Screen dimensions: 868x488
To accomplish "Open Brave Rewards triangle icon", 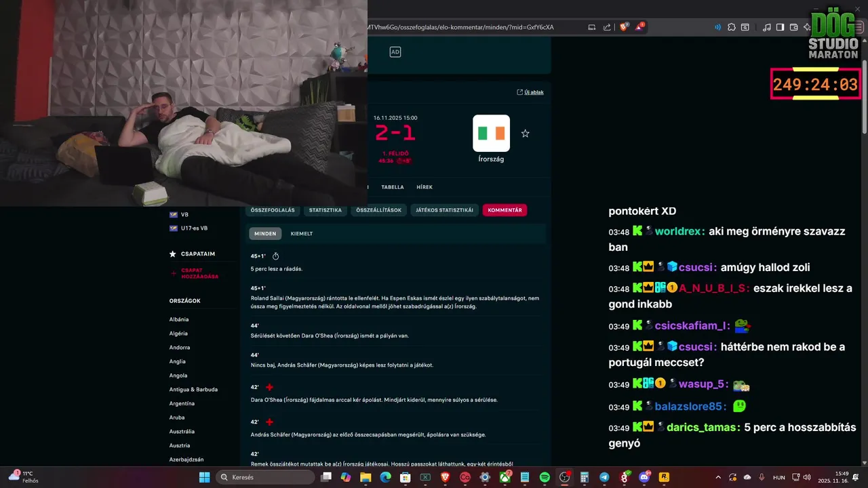I will (x=639, y=27).
